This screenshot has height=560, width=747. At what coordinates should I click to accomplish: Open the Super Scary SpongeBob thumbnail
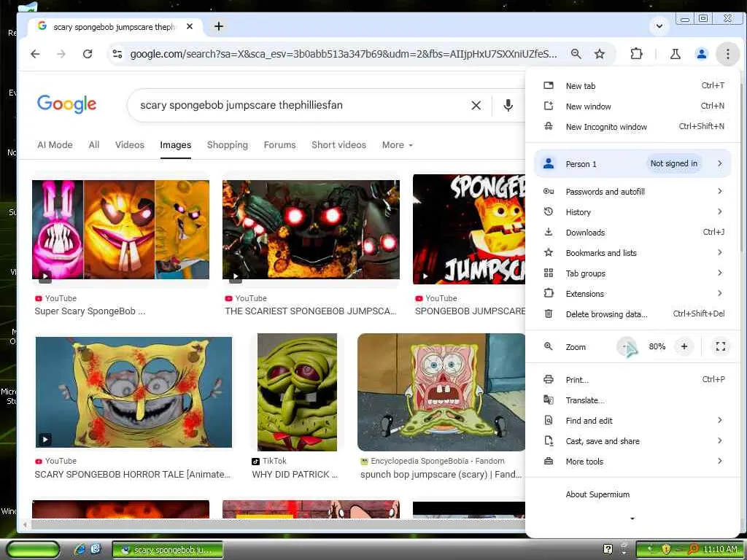point(120,229)
